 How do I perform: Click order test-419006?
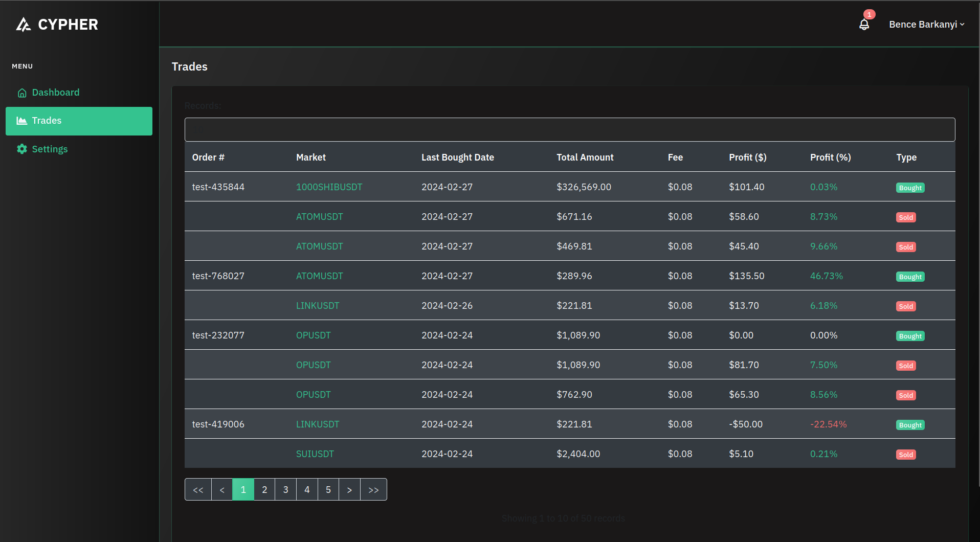click(x=218, y=424)
